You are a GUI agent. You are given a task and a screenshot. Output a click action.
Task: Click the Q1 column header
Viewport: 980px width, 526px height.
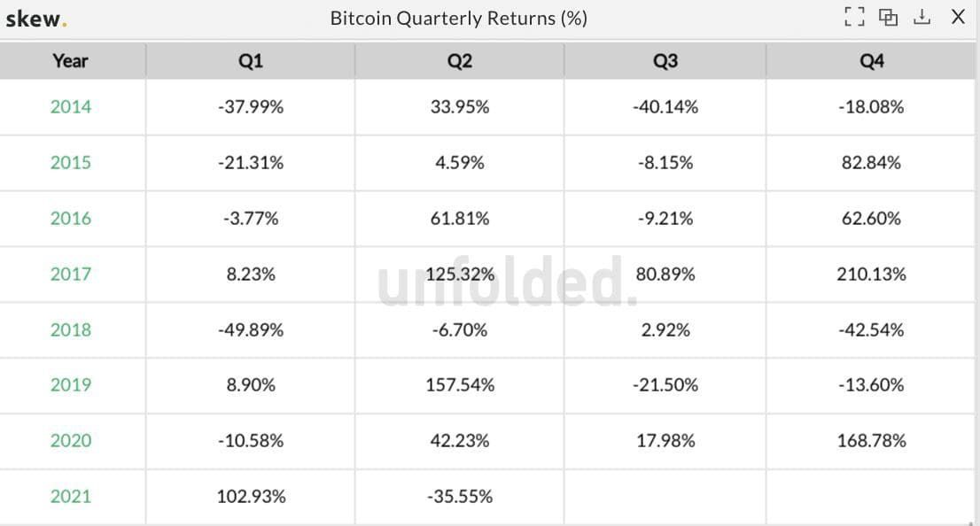click(251, 61)
